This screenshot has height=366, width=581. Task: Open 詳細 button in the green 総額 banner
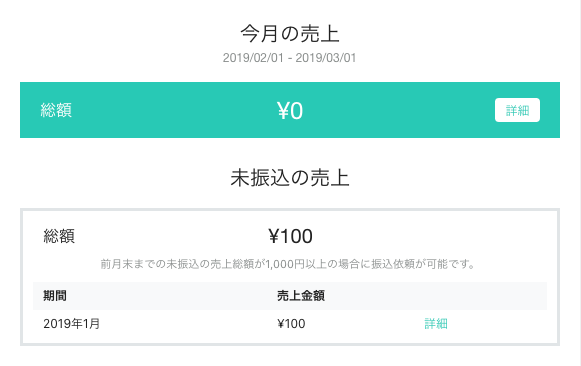pyautogui.click(x=517, y=110)
